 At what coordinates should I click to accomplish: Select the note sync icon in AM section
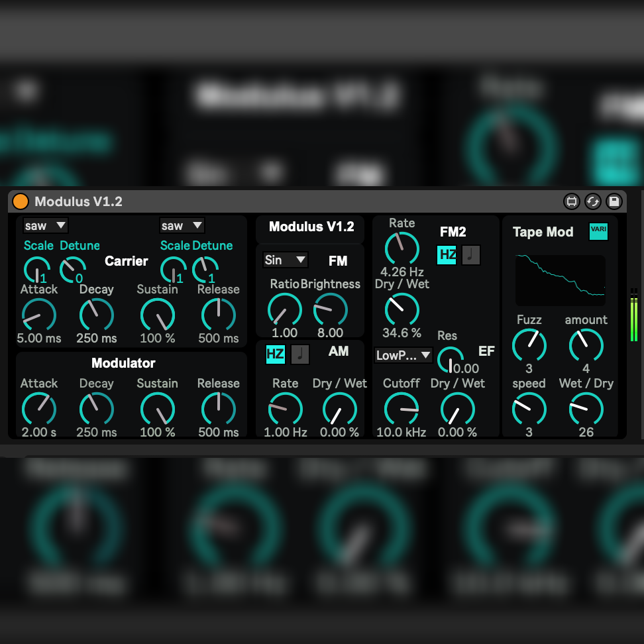300,354
